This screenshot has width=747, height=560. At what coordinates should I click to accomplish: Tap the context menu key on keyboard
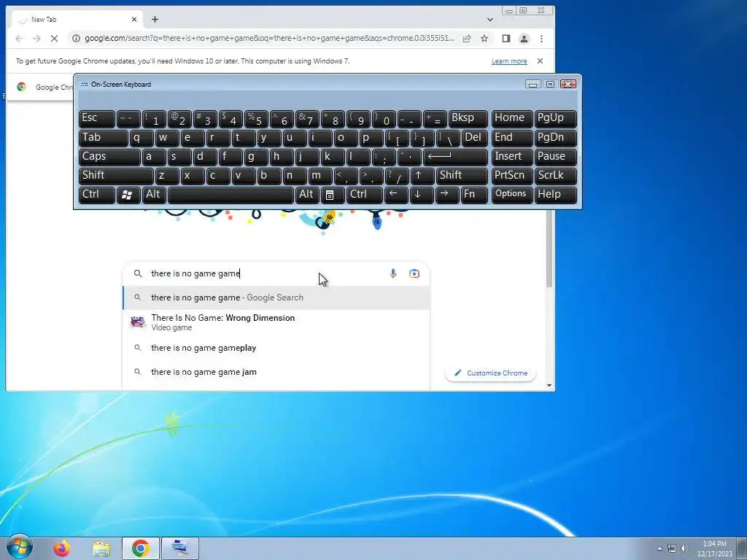click(332, 195)
